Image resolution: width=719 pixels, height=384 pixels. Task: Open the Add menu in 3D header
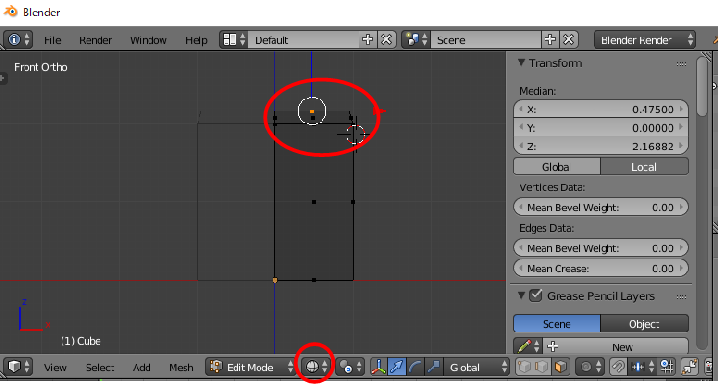142,367
